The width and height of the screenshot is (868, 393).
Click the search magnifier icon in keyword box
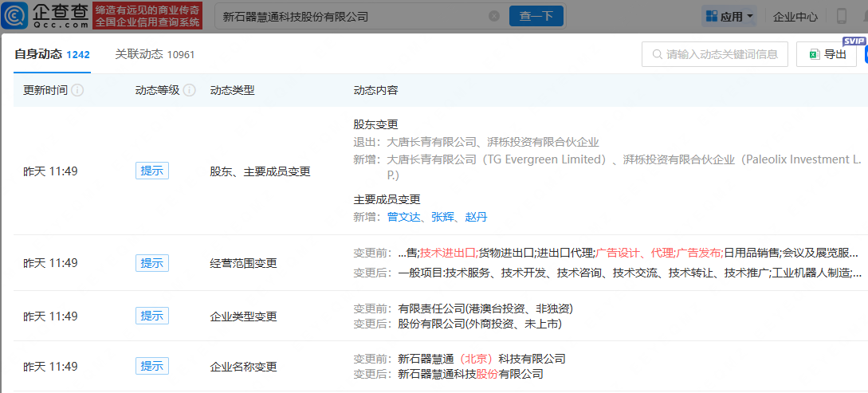[x=658, y=54]
